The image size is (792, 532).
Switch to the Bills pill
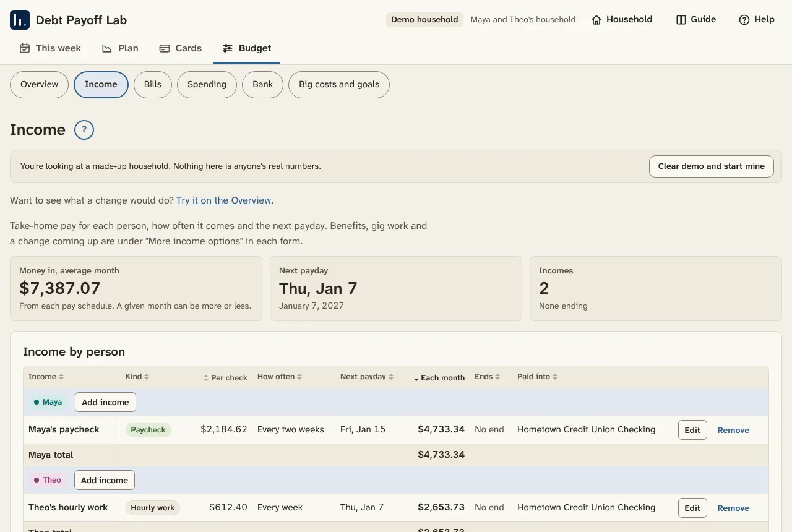pyautogui.click(x=153, y=85)
